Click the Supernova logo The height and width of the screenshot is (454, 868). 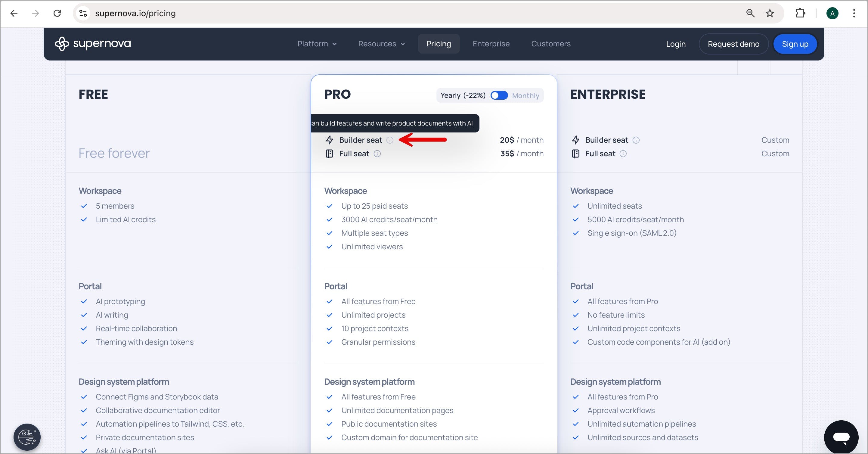pos(93,44)
